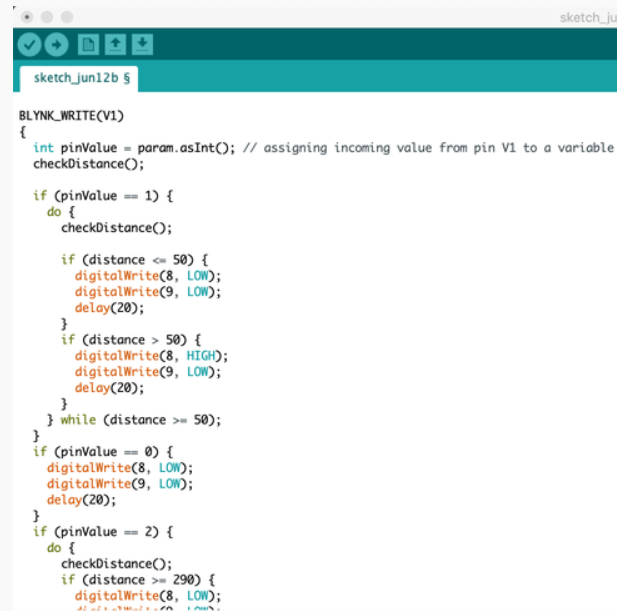Click the window minimize button
This screenshot has width=617, height=611.
47,17
